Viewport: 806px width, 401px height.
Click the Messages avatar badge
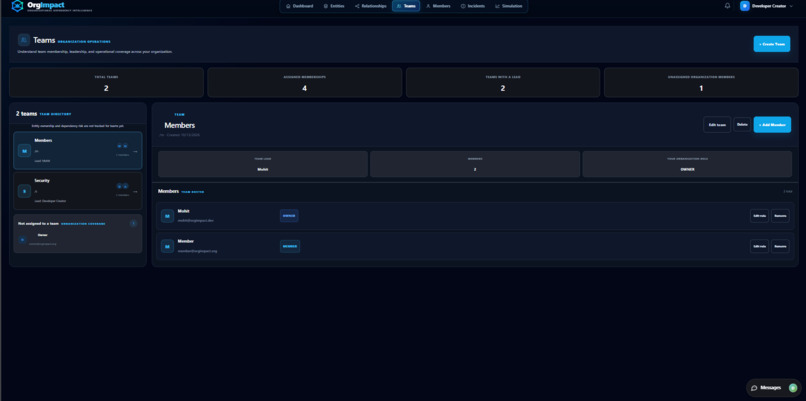click(792, 388)
